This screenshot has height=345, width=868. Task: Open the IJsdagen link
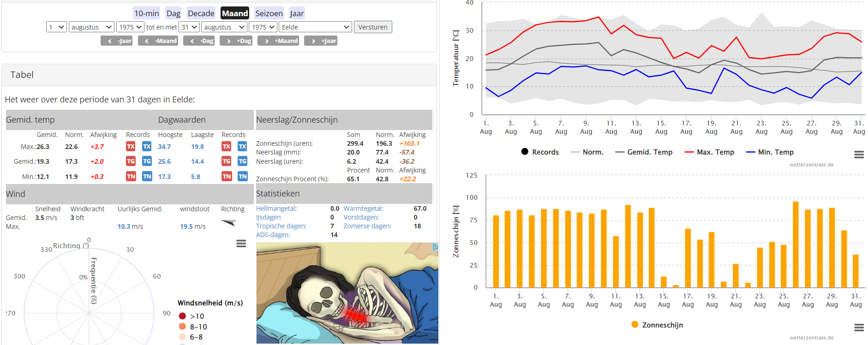click(268, 217)
